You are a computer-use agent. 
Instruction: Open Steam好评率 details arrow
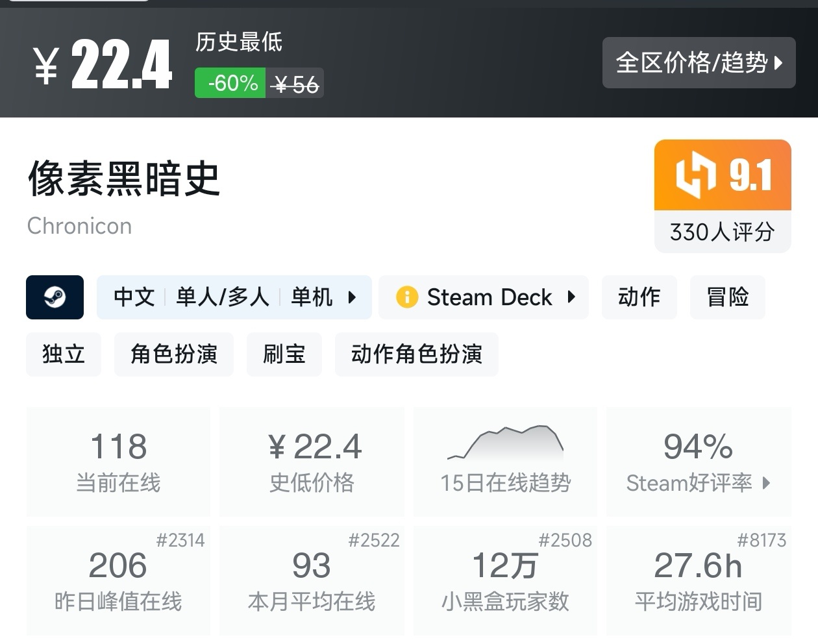tap(767, 483)
